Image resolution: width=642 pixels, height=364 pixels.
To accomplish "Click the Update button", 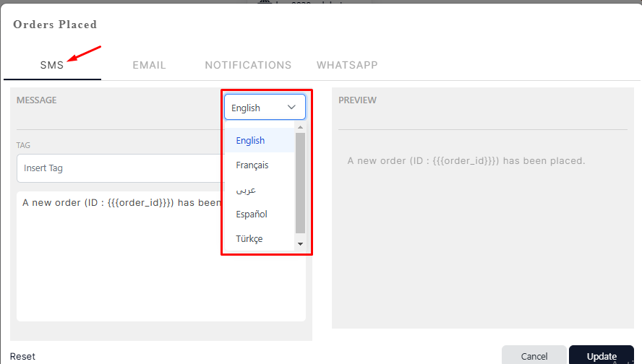I will tap(602, 356).
